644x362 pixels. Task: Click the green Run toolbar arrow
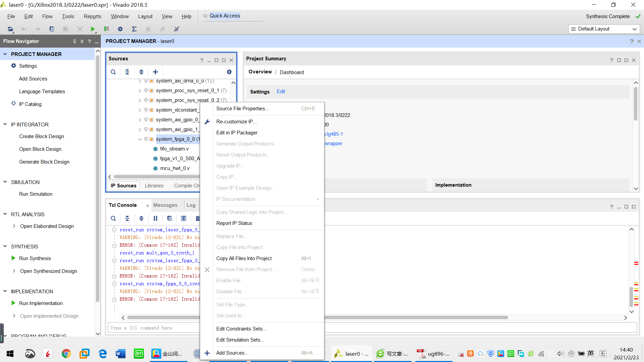pyautogui.click(x=93, y=29)
